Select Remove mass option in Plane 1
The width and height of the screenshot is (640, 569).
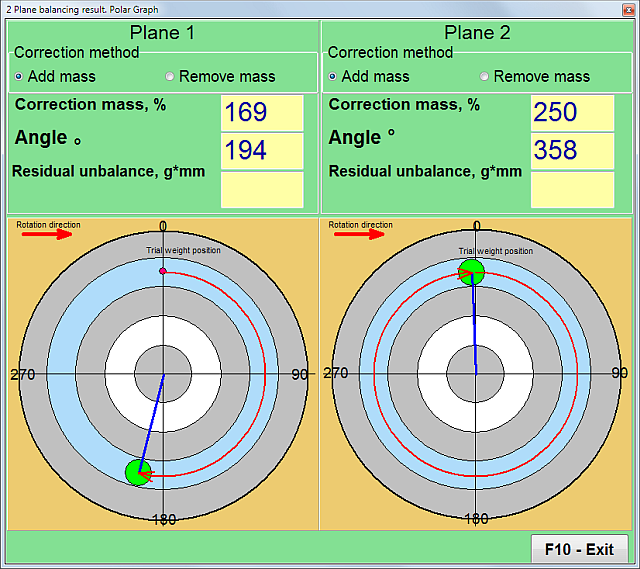tap(170, 76)
